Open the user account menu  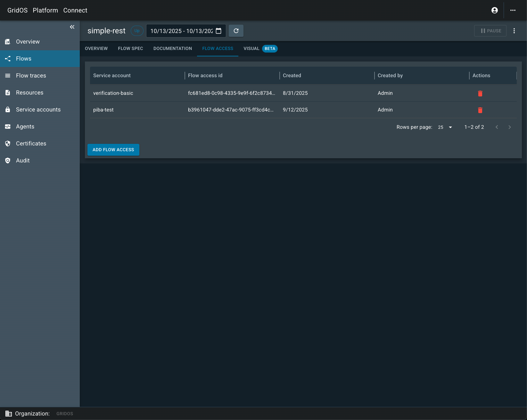click(494, 10)
